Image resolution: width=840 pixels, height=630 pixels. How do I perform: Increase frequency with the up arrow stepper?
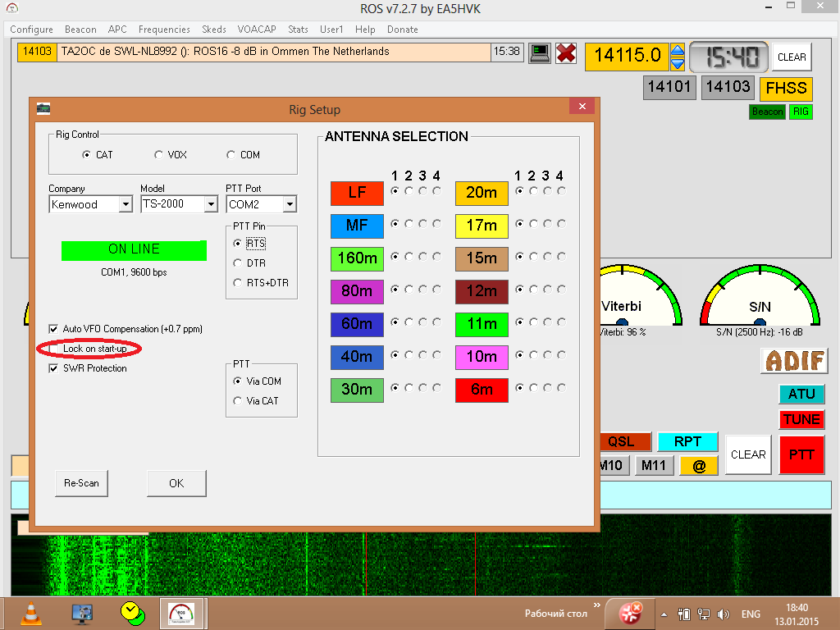coord(678,50)
